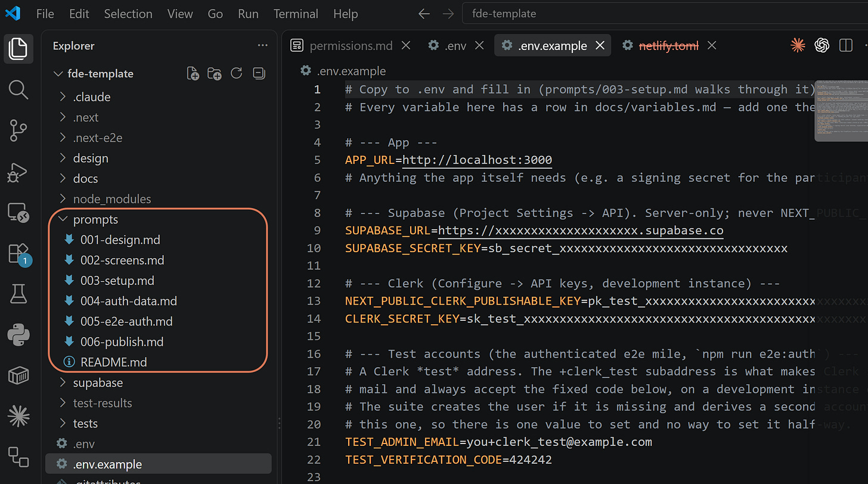This screenshot has height=484, width=868.
Task: Open the Run menu
Action: (x=248, y=13)
